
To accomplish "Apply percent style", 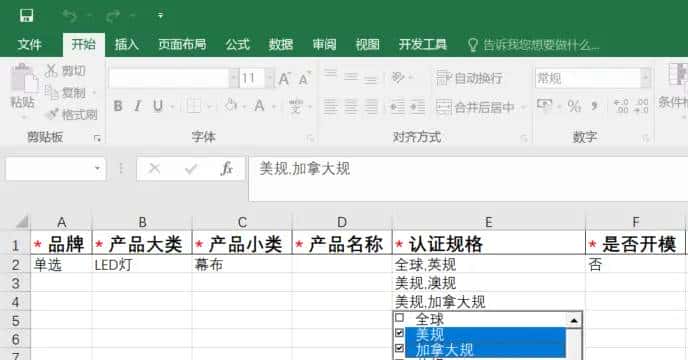I will [x=574, y=105].
